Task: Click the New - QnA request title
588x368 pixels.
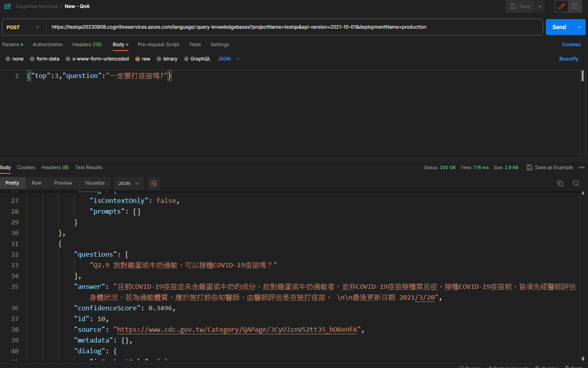Action: pos(77,6)
